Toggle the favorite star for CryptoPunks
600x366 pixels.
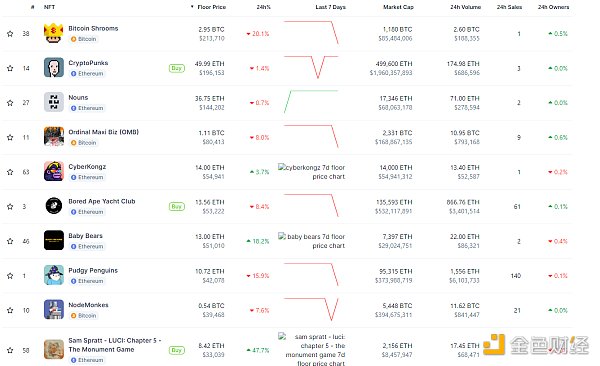point(10,68)
